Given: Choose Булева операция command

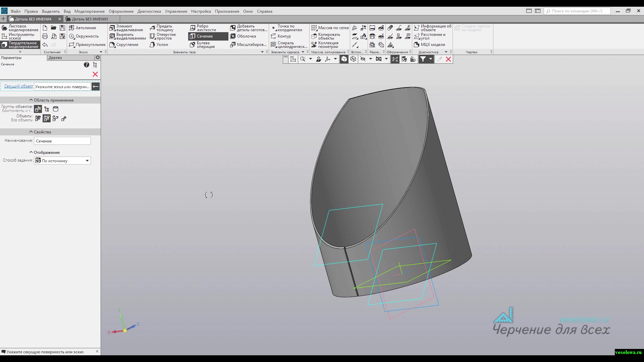Looking at the screenshot, I should (202, 45).
